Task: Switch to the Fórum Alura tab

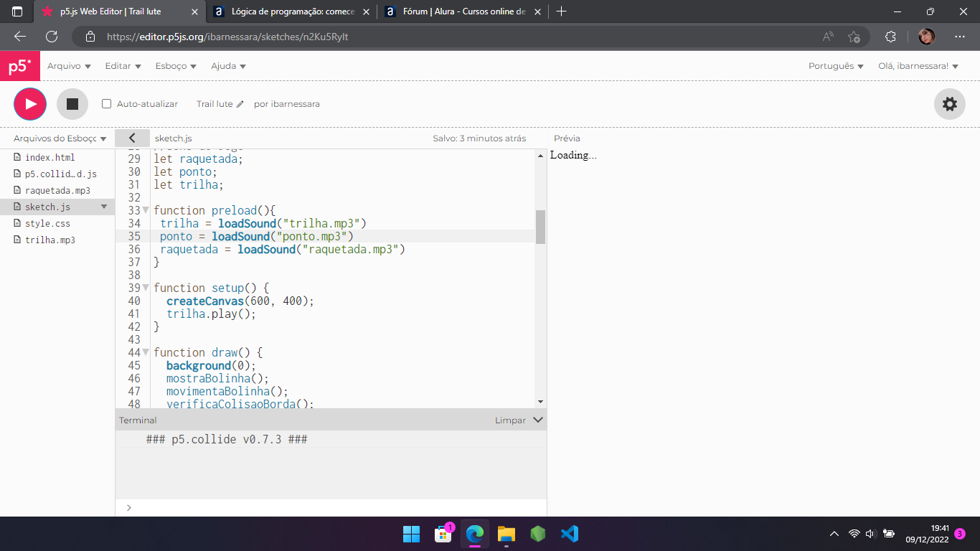Action: coord(462,11)
